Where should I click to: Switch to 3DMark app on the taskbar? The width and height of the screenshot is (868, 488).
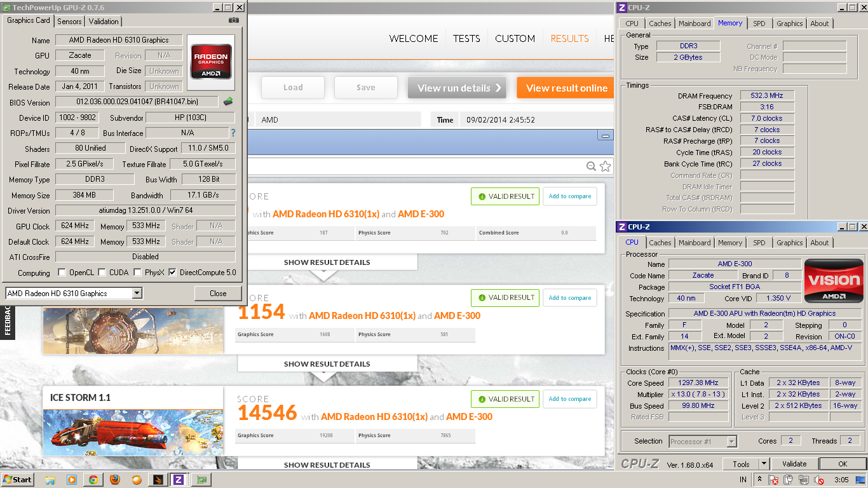(157, 480)
